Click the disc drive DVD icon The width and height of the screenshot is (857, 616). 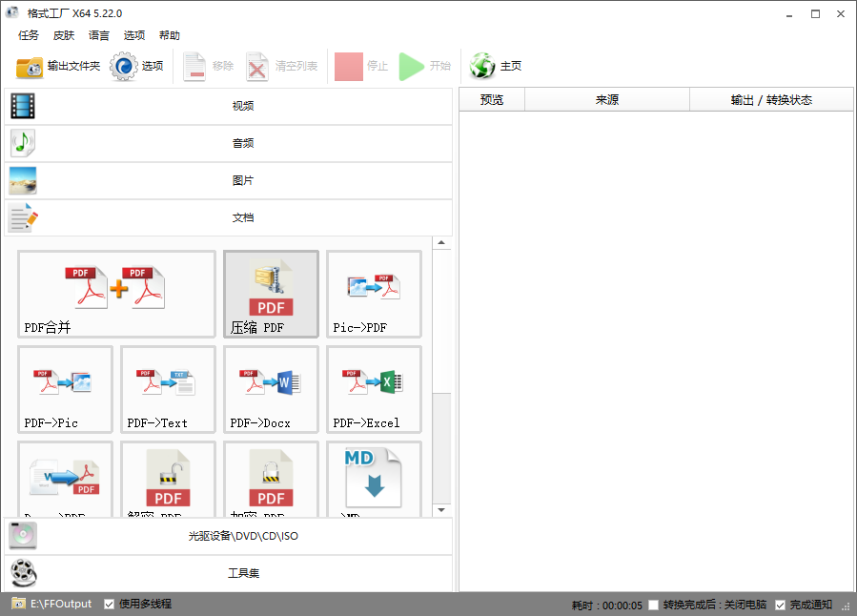pyautogui.click(x=23, y=536)
